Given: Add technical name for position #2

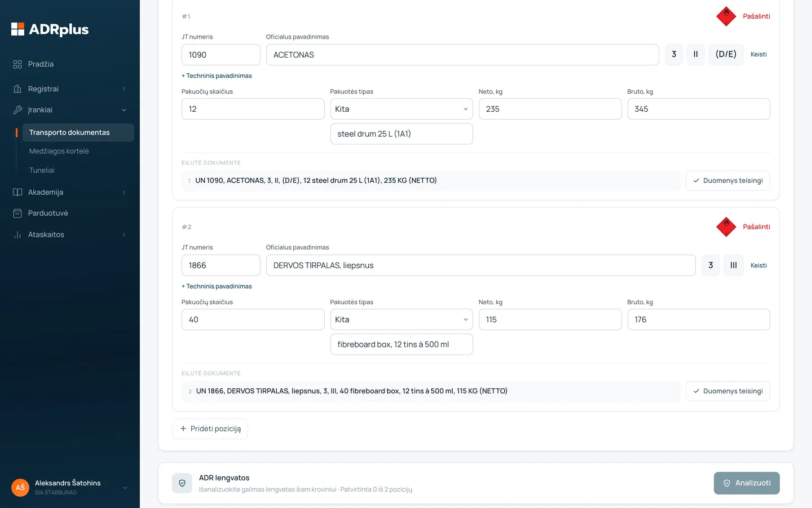Looking at the screenshot, I should tap(217, 286).
